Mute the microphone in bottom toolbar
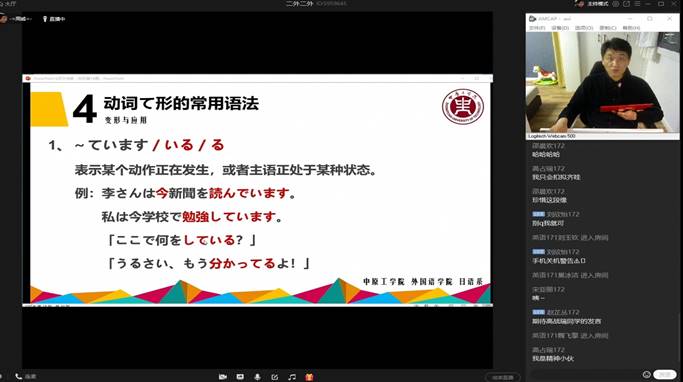Viewport: 683px width, 382px height. [x=257, y=377]
